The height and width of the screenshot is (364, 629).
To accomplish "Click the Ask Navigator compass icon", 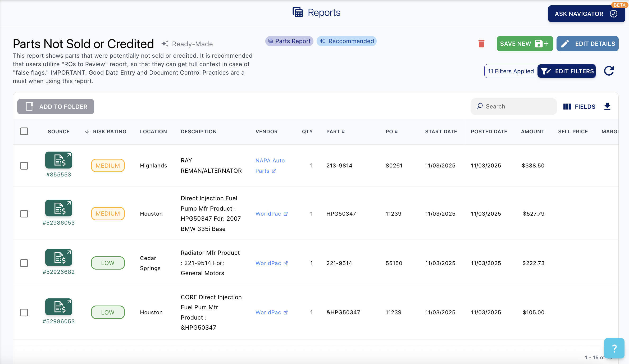I will [x=613, y=14].
